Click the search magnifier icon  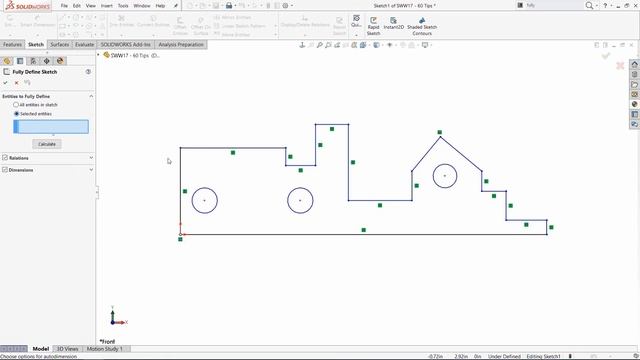[x=589, y=5]
